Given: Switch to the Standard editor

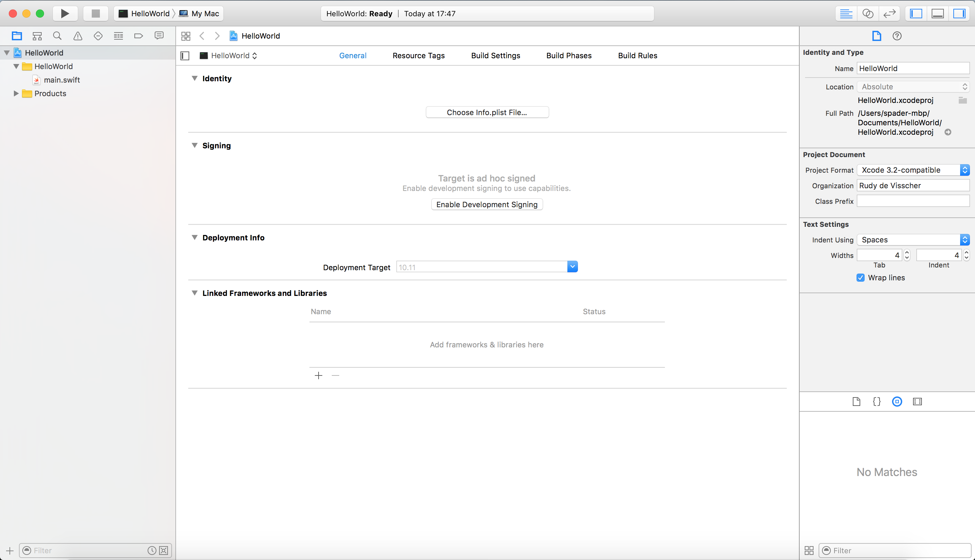Looking at the screenshot, I should [846, 14].
